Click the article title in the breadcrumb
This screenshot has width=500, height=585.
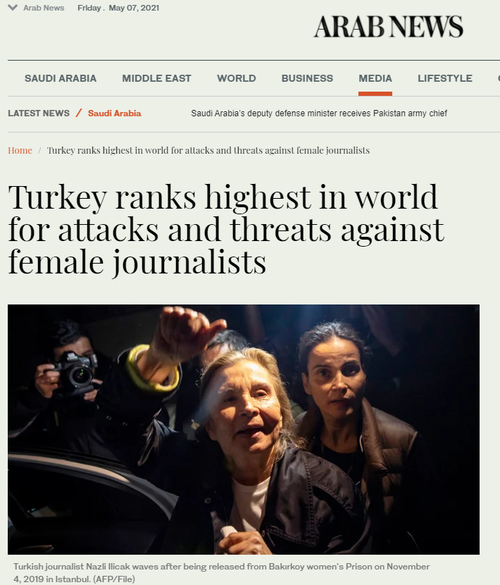tap(208, 150)
